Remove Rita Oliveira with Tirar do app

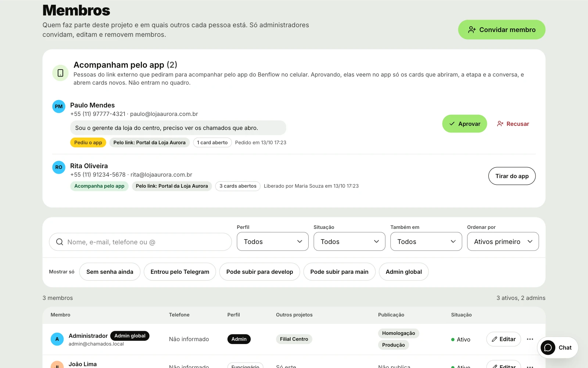pyautogui.click(x=512, y=176)
